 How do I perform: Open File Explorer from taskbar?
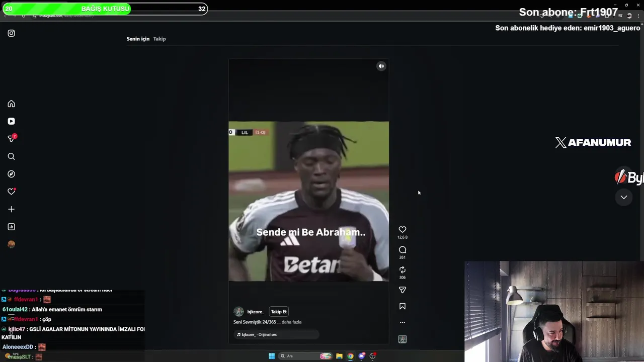tap(340, 356)
